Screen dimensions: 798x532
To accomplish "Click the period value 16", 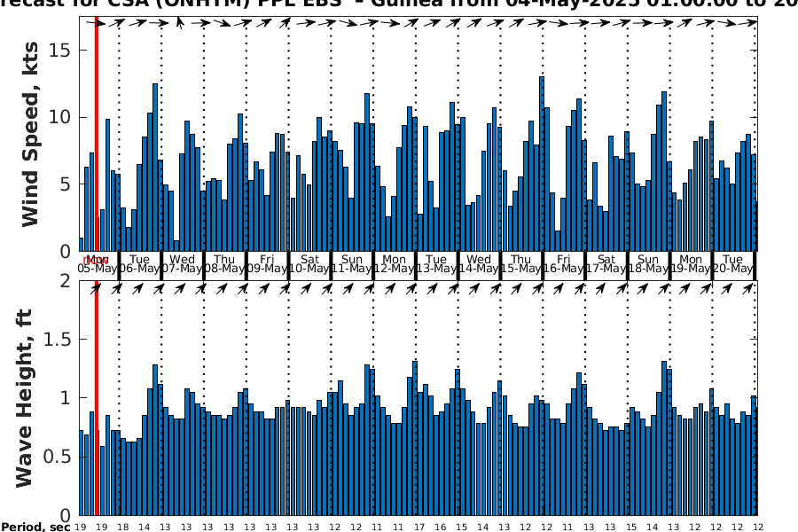I will coord(440,527).
